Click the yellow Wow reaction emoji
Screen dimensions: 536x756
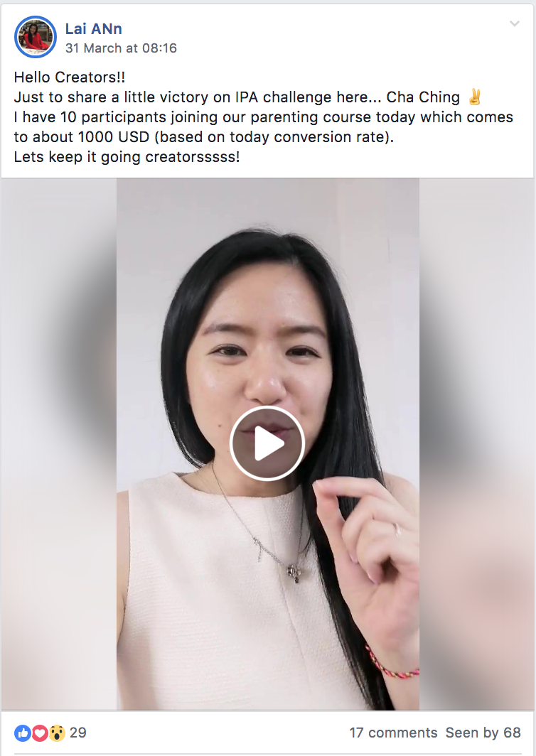[x=57, y=733]
